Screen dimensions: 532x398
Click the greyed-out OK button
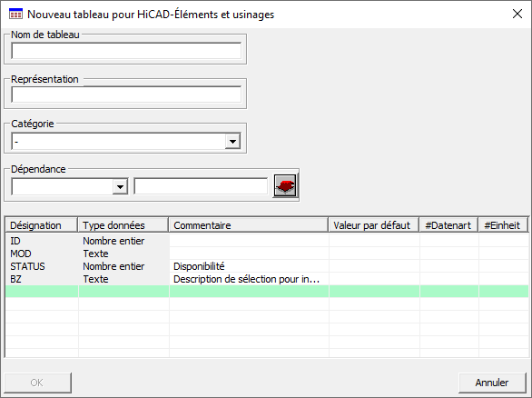[37, 383]
